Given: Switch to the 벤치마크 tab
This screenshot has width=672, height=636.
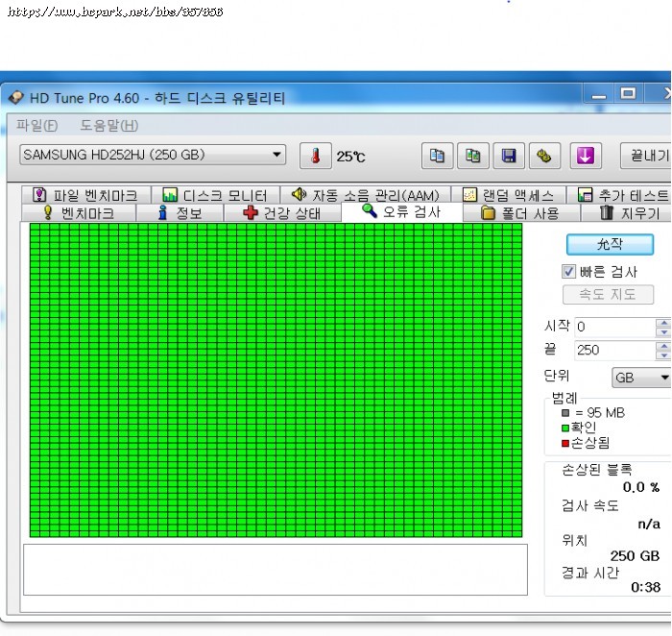Looking at the screenshot, I should tap(79, 212).
